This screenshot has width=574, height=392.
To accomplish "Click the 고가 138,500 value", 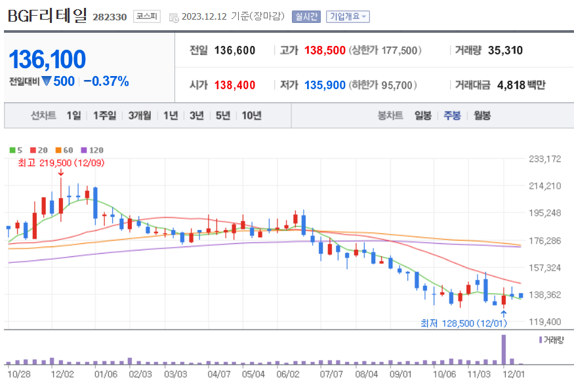I will point(325,50).
